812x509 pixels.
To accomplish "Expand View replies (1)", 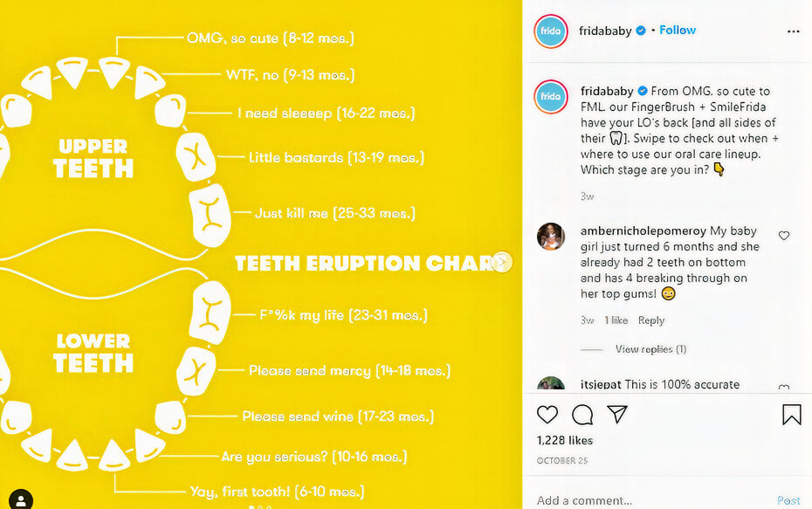I will [650, 349].
